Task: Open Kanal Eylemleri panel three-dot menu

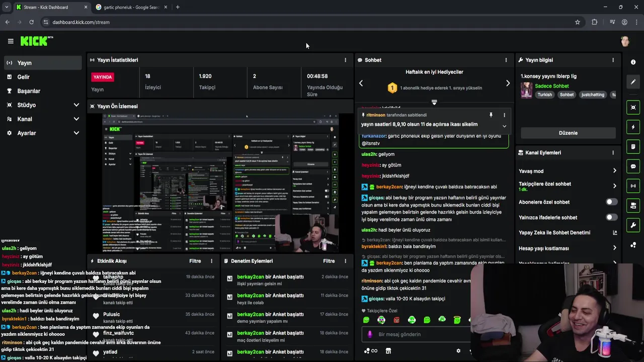Action: [613, 153]
